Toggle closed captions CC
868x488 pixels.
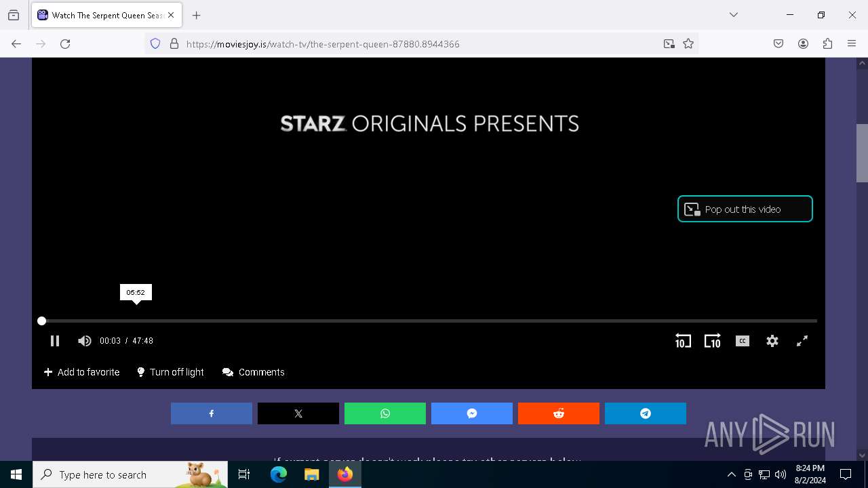tap(743, 341)
